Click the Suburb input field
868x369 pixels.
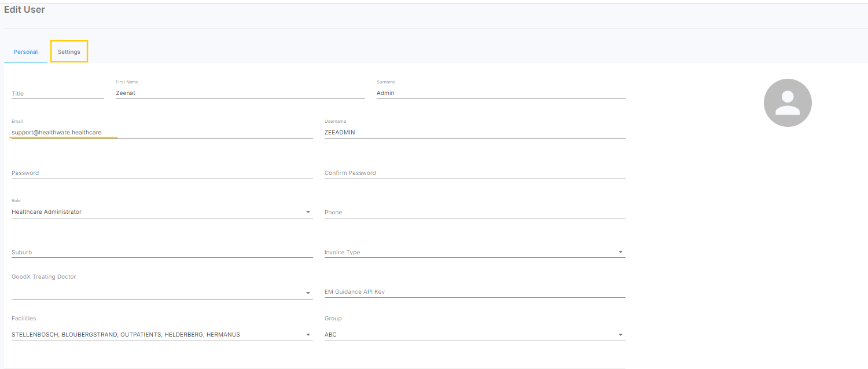click(x=161, y=252)
